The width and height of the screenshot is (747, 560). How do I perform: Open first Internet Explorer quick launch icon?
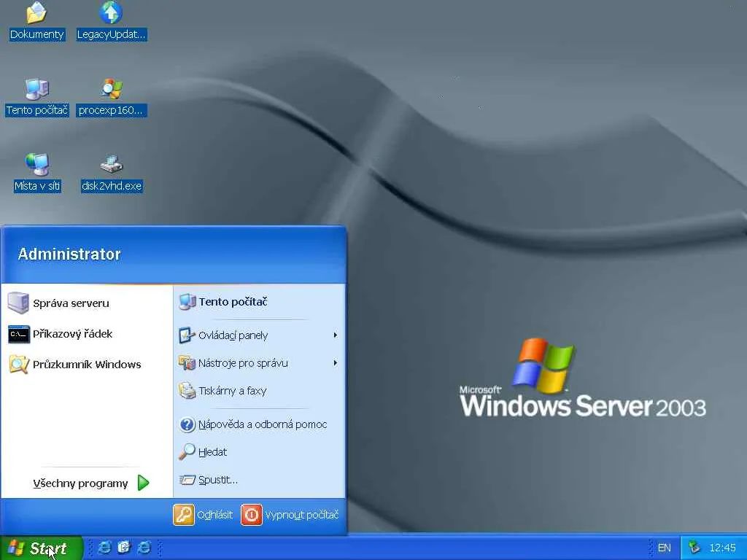pyautogui.click(x=104, y=548)
